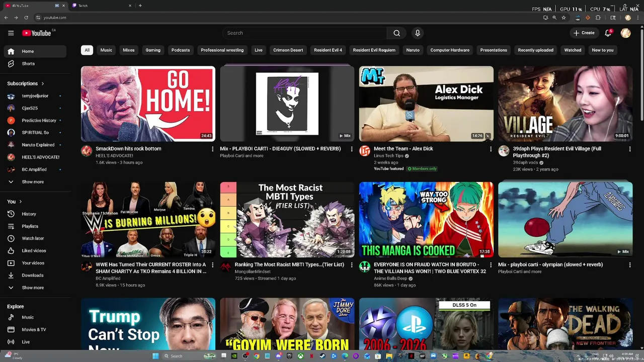Open BC Amplified subscription
The image size is (644, 362).
click(x=35, y=169)
